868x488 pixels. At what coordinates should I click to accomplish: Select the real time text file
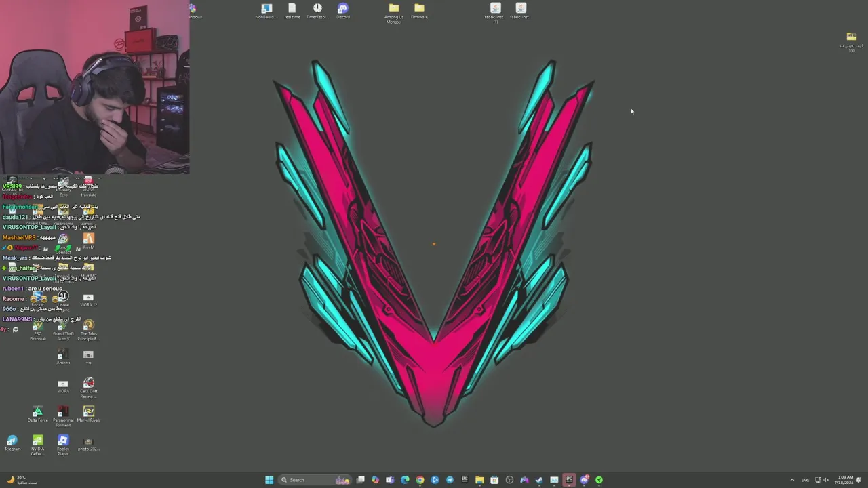pos(292,12)
